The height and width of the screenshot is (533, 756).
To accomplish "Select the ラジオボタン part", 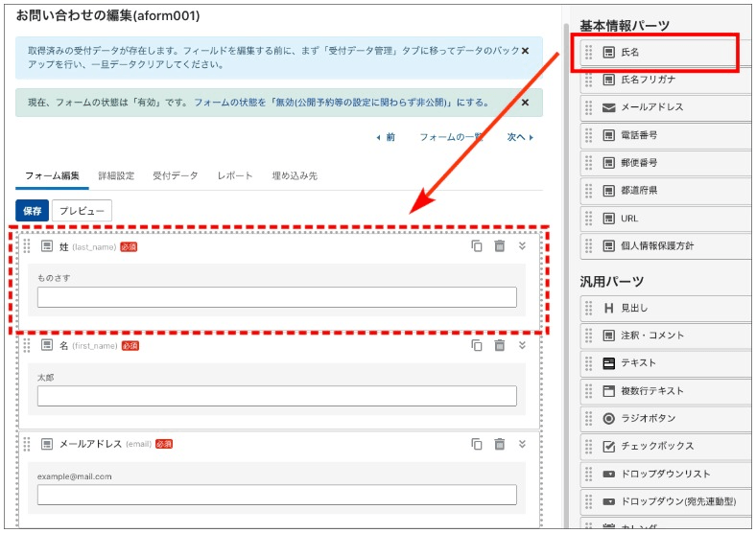I will point(666,419).
